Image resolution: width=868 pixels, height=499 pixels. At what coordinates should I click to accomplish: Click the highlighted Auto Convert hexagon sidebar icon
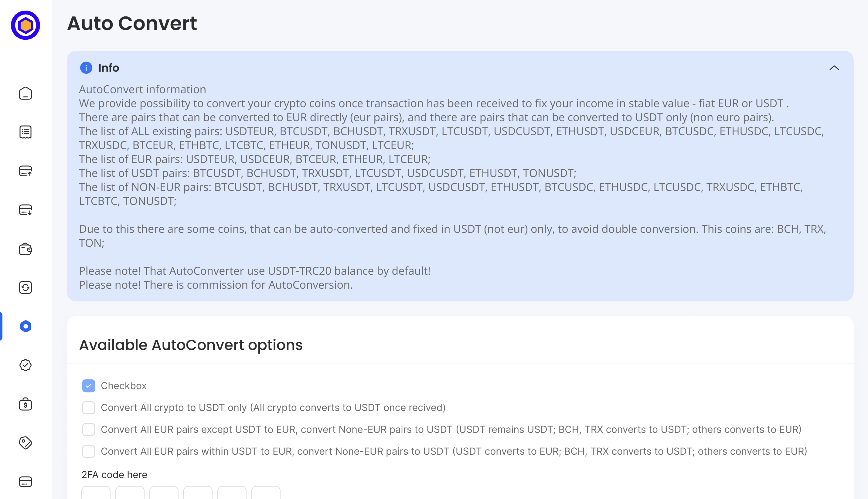click(x=26, y=326)
